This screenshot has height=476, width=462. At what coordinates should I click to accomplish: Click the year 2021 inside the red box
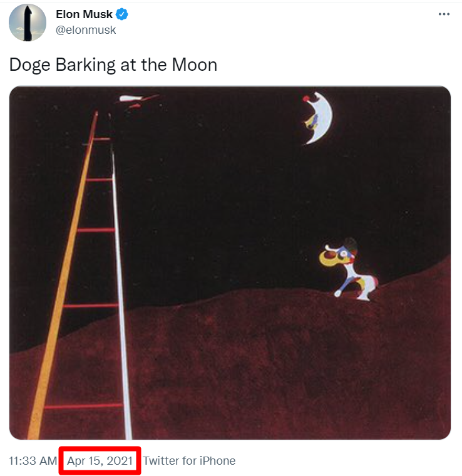tap(120, 461)
